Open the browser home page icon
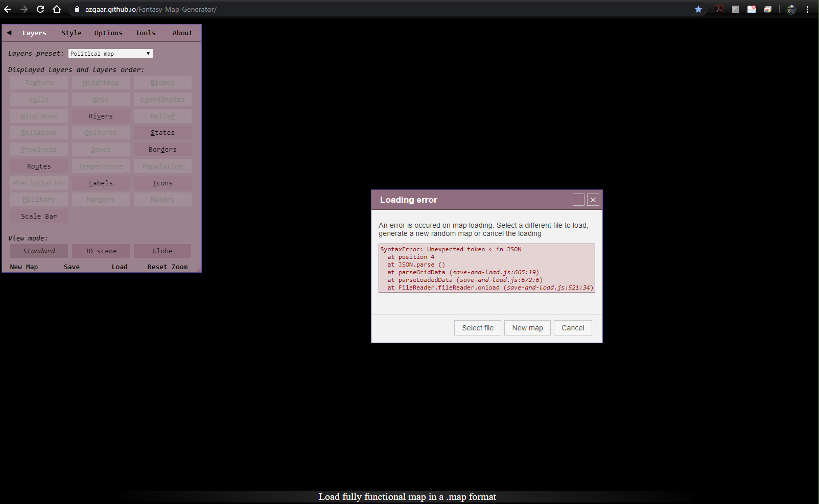 click(57, 9)
